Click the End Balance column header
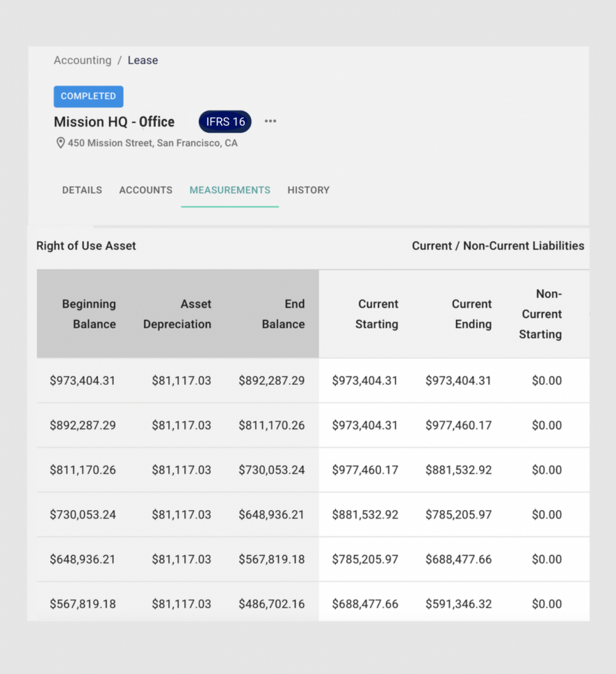Viewport: 616px width, 674px height. [283, 314]
